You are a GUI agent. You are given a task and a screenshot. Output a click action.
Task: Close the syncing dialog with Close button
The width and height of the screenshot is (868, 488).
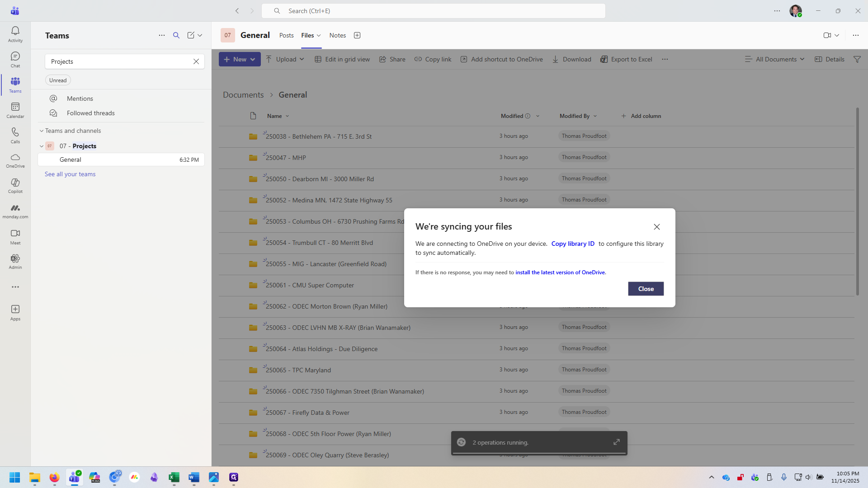(x=646, y=289)
